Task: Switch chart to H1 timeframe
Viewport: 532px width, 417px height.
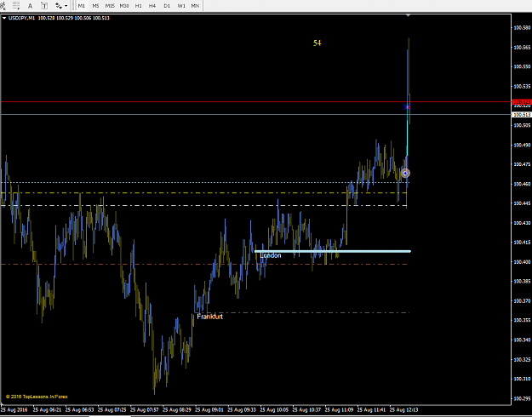Action: click(139, 6)
